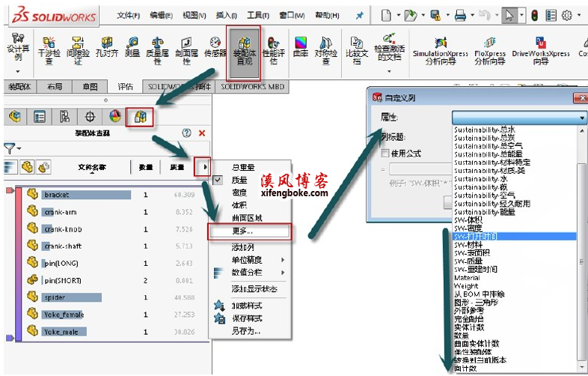Open the DimXpertManager crosshair tab

90,117
